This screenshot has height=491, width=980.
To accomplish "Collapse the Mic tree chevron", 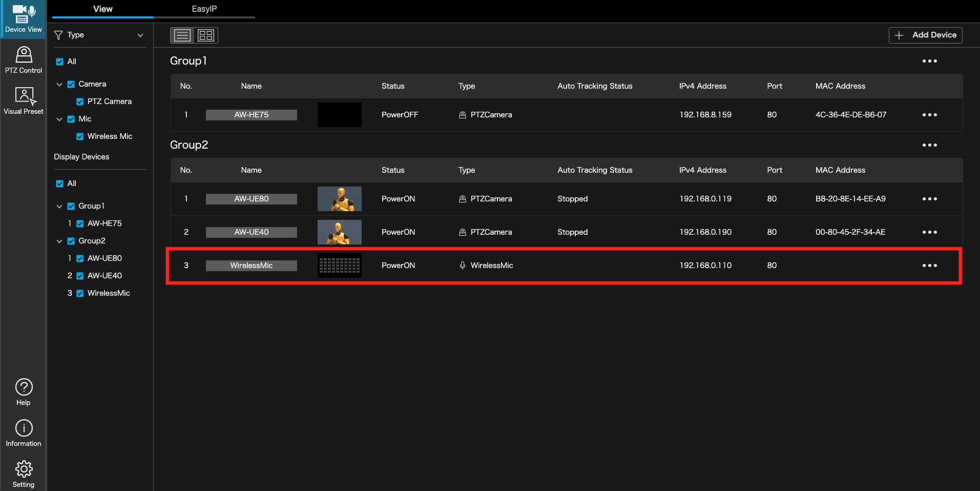I will pos(59,119).
